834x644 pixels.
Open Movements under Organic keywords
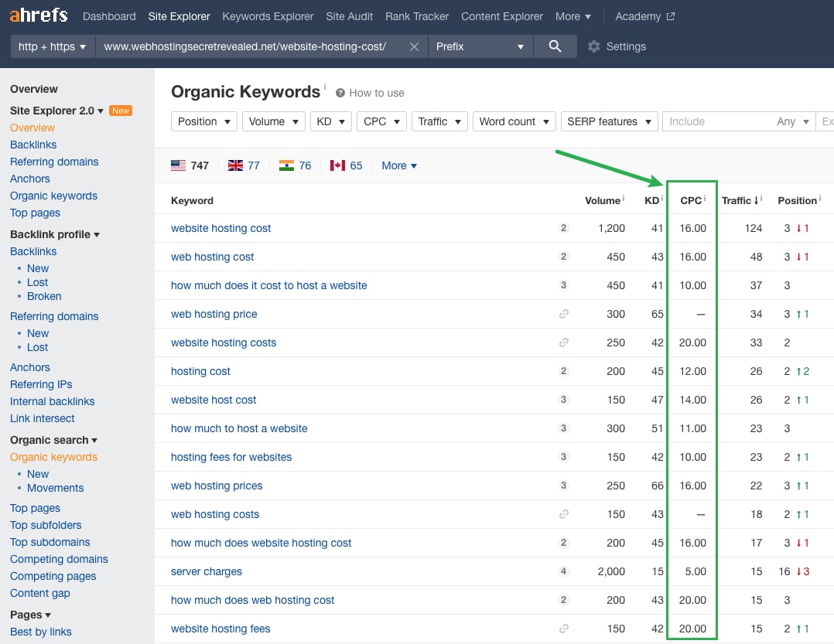tap(56, 488)
